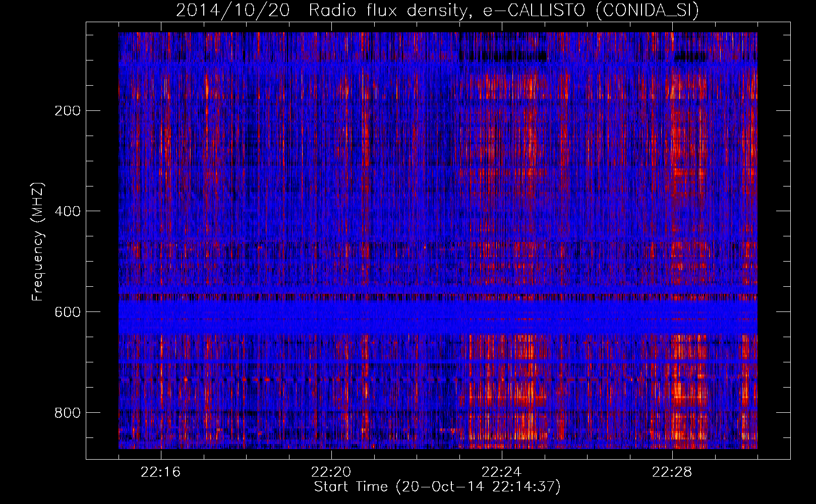Click the plot title mentioning e-CALLISTO (CONIDA_SI)
The image size is (816, 504).
(437, 11)
